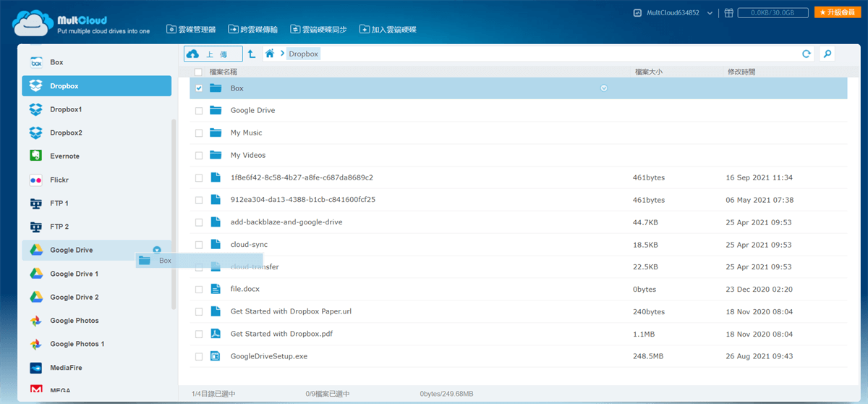Open the Google Drive folder in file list
Screen dimensions: 868x404
pyautogui.click(x=252, y=111)
